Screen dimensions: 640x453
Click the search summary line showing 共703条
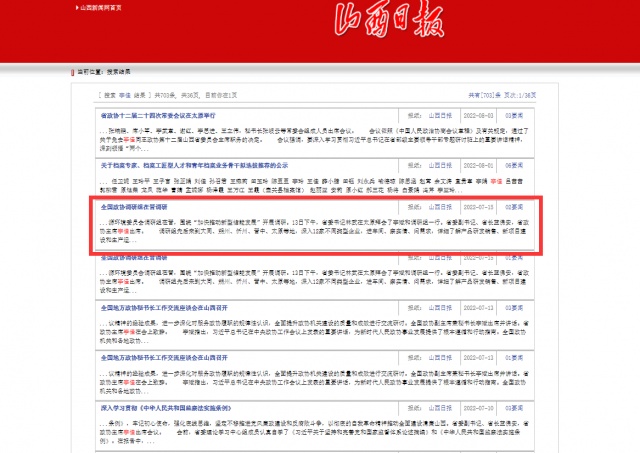click(x=170, y=94)
